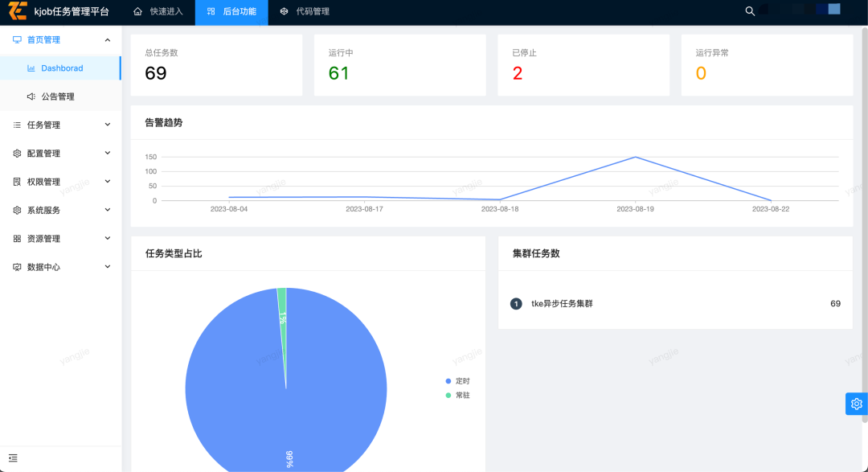The image size is (868, 472).
Task: Click the list icon beside 任务管理
Action: point(17,125)
